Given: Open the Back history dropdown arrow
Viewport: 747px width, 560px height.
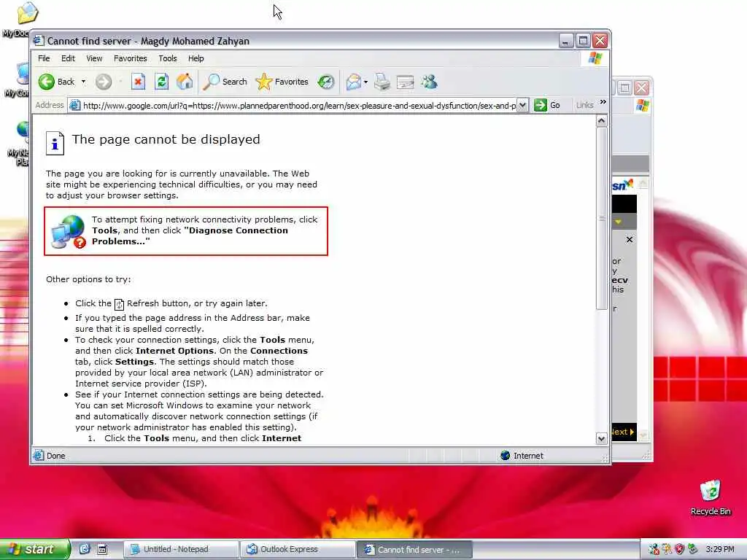Looking at the screenshot, I should (83, 82).
